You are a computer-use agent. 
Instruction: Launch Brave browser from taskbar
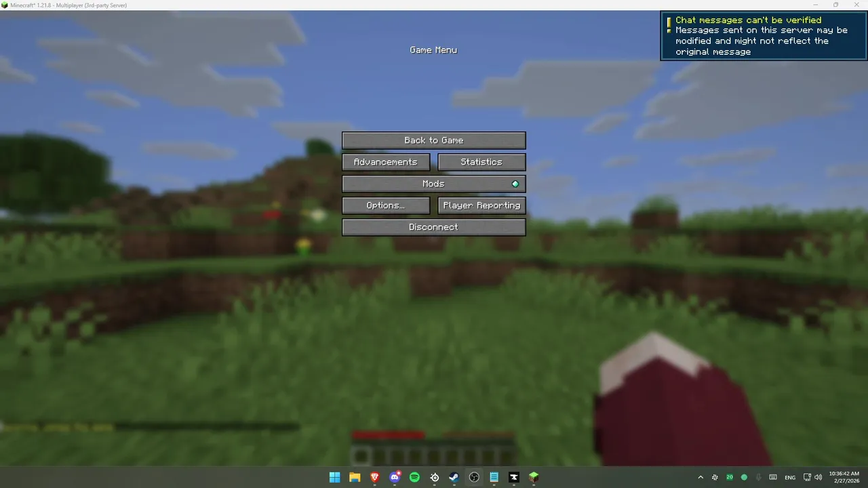click(x=374, y=477)
